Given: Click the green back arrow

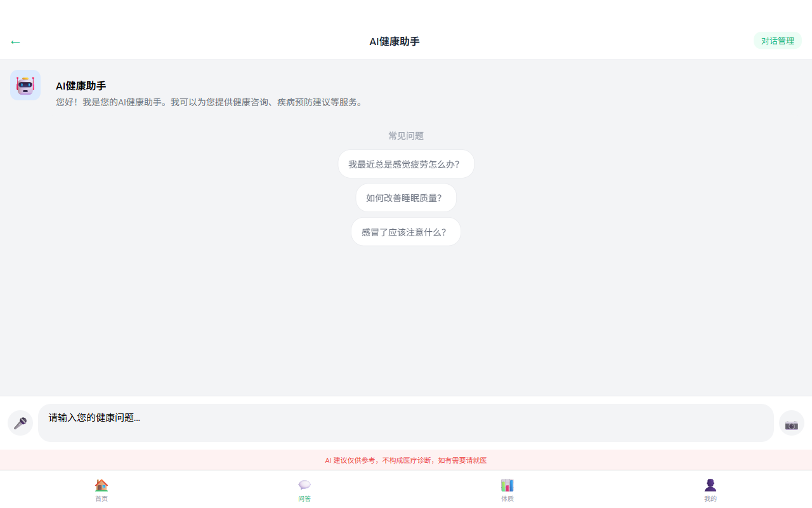Looking at the screenshot, I should click(x=15, y=42).
